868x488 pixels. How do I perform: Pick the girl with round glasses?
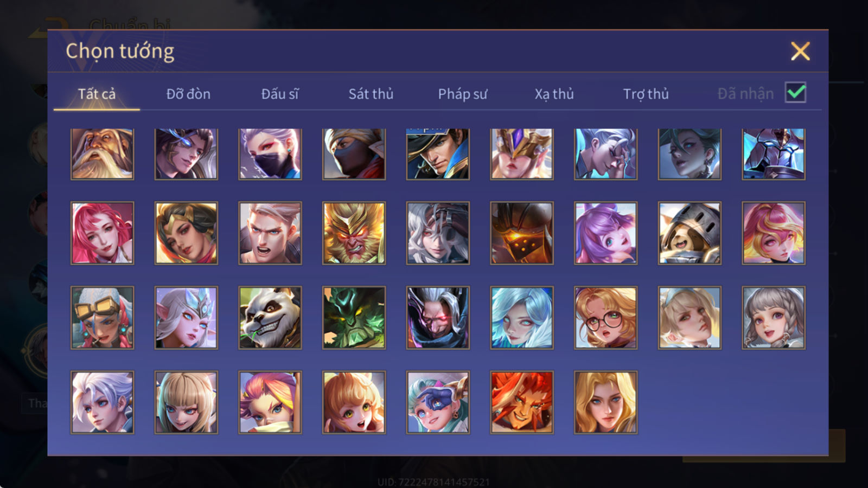click(605, 318)
